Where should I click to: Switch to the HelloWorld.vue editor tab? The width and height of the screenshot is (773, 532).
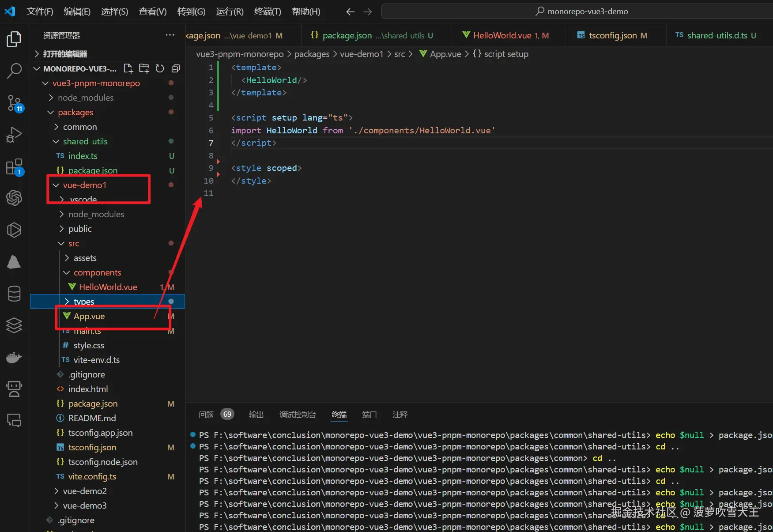[x=502, y=35]
